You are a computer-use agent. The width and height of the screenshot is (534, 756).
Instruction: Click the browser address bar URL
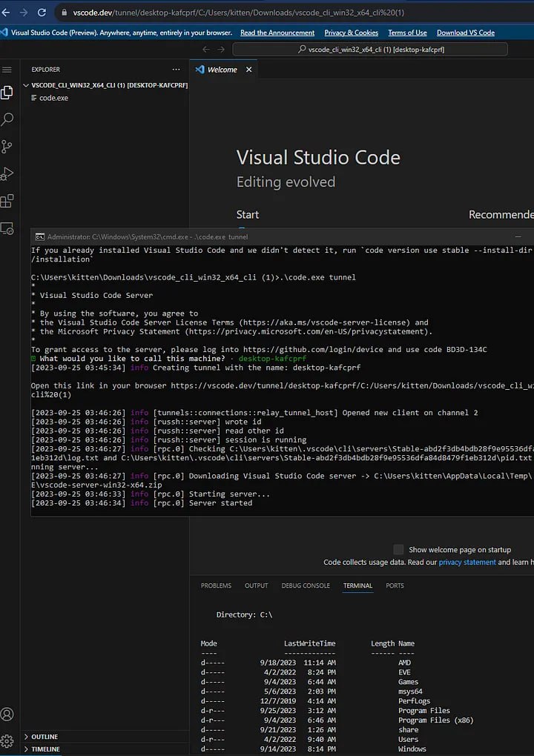[239, 13]
